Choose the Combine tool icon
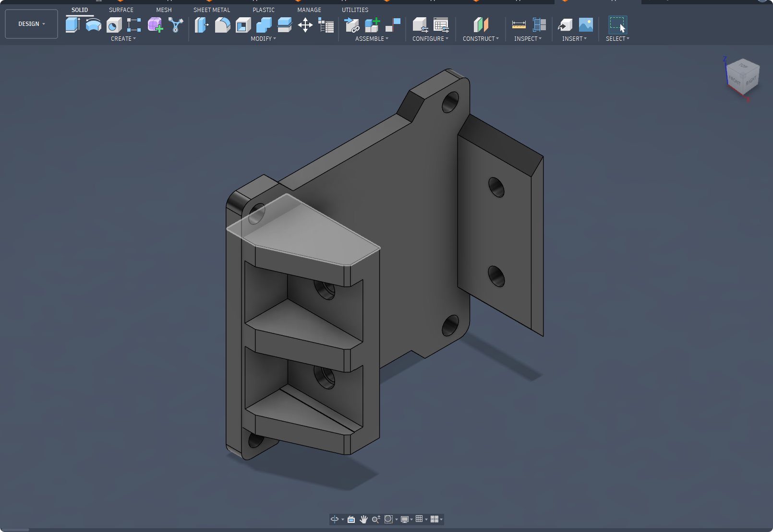This screenshot has width=773, height=532. point(264,24)
